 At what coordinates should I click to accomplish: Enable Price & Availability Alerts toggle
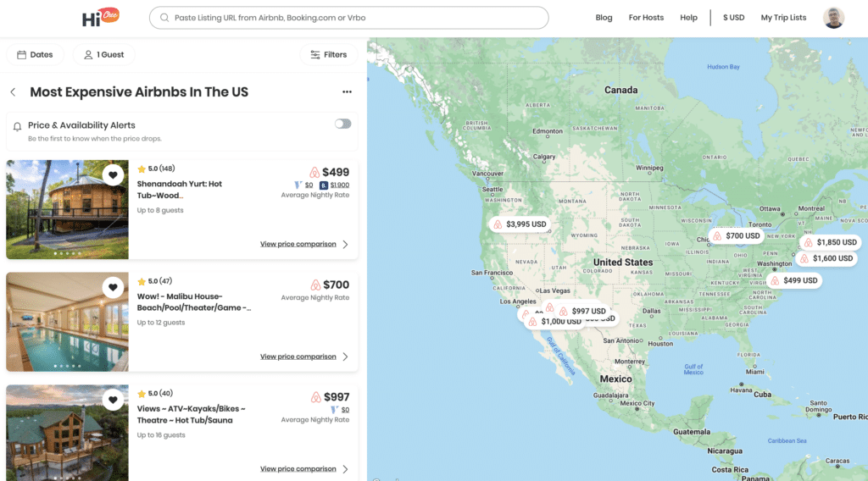tap(342, 124)
